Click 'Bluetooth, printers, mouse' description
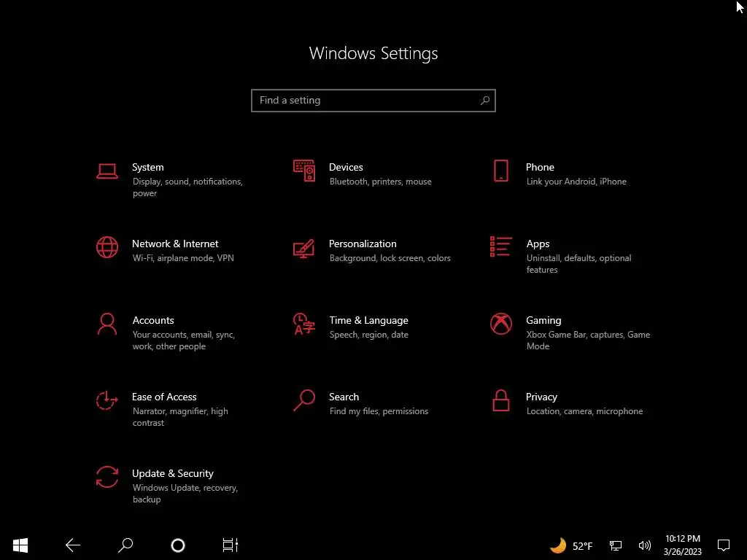747x560 pixels. tap(380, 182)
